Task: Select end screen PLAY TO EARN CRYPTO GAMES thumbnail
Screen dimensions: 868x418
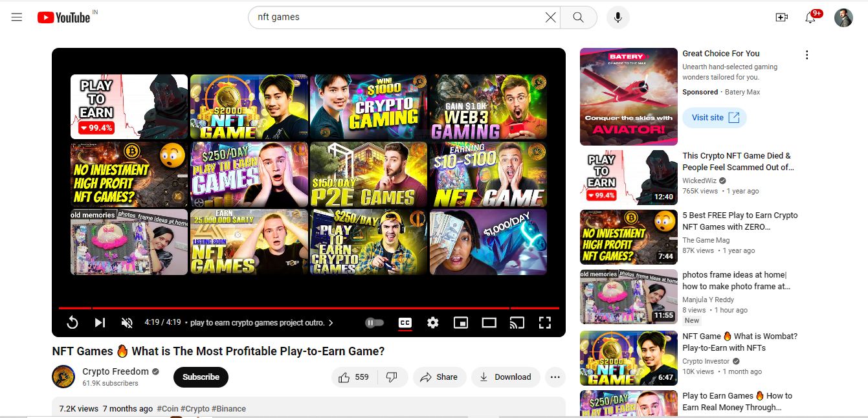Action: point(369,242)
